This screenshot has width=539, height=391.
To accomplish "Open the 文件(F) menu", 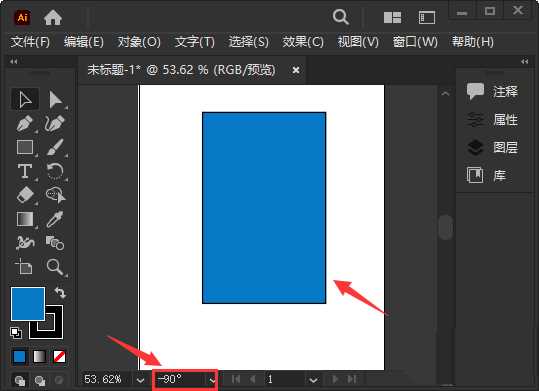I will pyautogui.click(x=30, y=42).
